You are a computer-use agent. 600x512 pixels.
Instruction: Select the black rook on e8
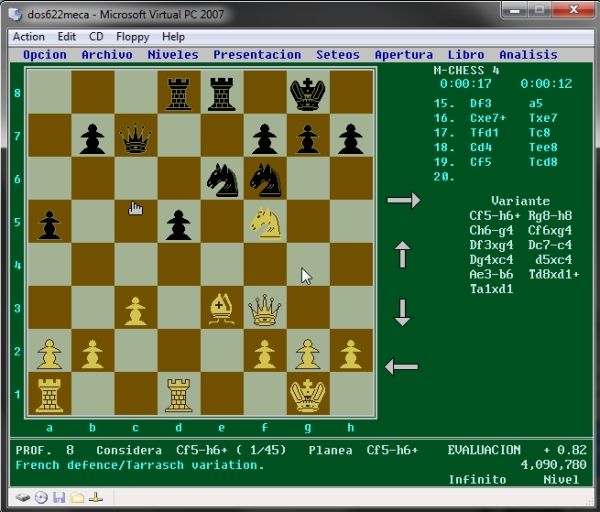click(x=222, y=94)
